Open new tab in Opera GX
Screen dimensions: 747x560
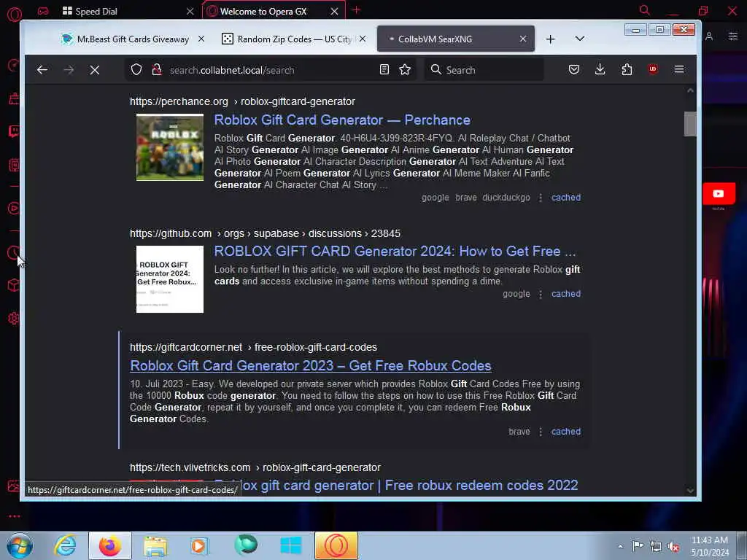(356, 10)
